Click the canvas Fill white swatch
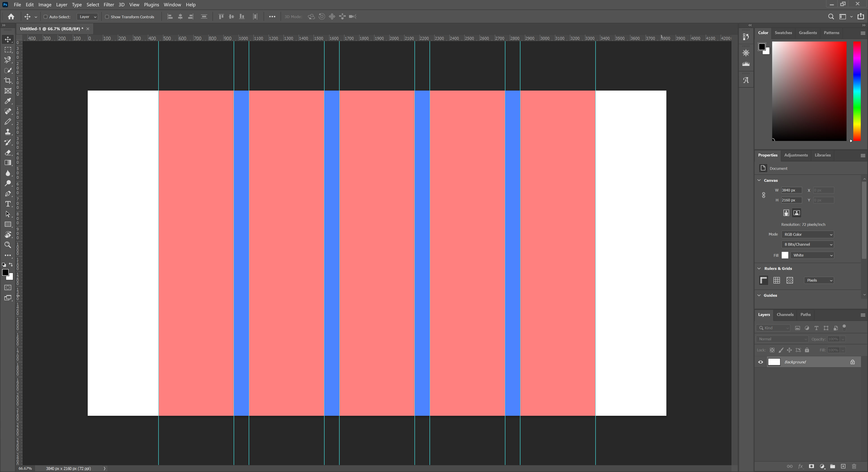868x472 pixels. (x=785, y=255)
